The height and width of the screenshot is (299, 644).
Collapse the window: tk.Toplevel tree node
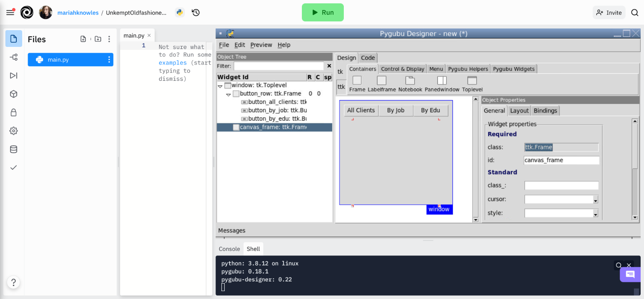[x=220, y=85]
